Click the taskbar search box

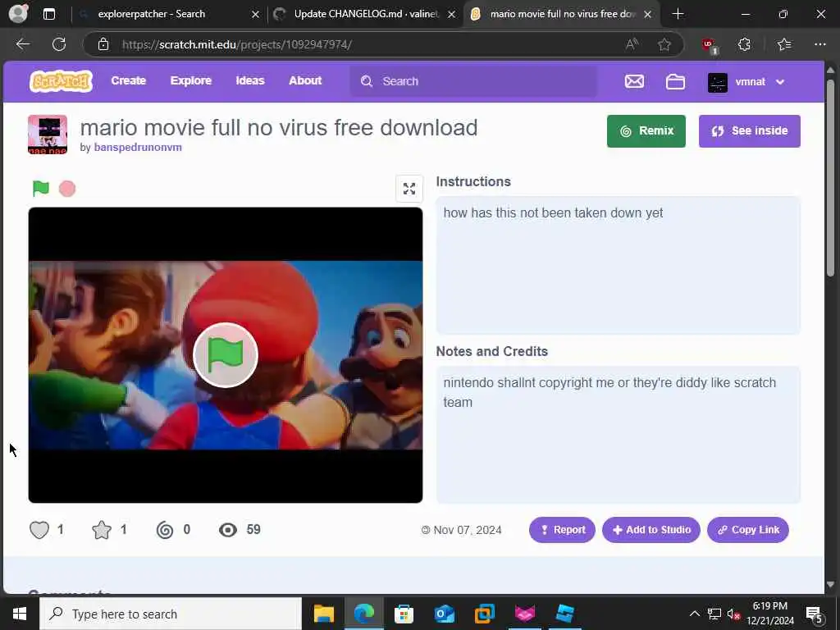[171, 614]
